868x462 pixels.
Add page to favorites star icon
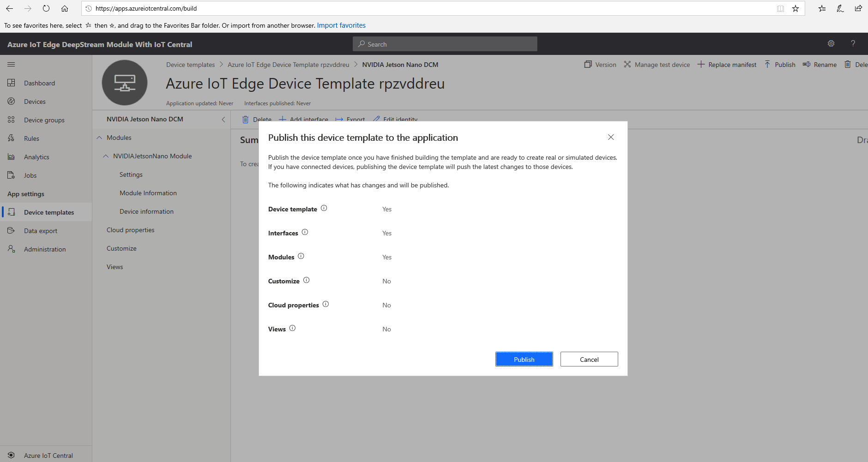(796, 8)
